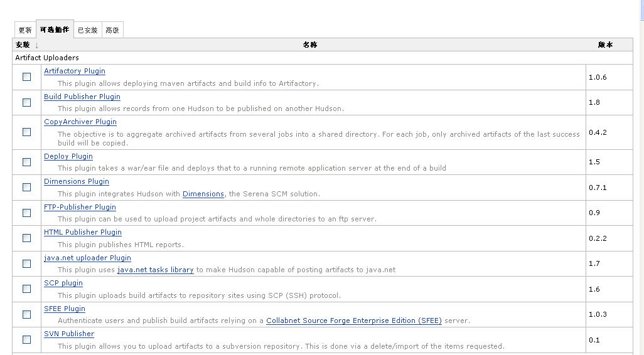Image resolution: width=644 pixels, height=355 pixels.
Task: Sort by the 安装 column arrow
Action: coord(36,45)
